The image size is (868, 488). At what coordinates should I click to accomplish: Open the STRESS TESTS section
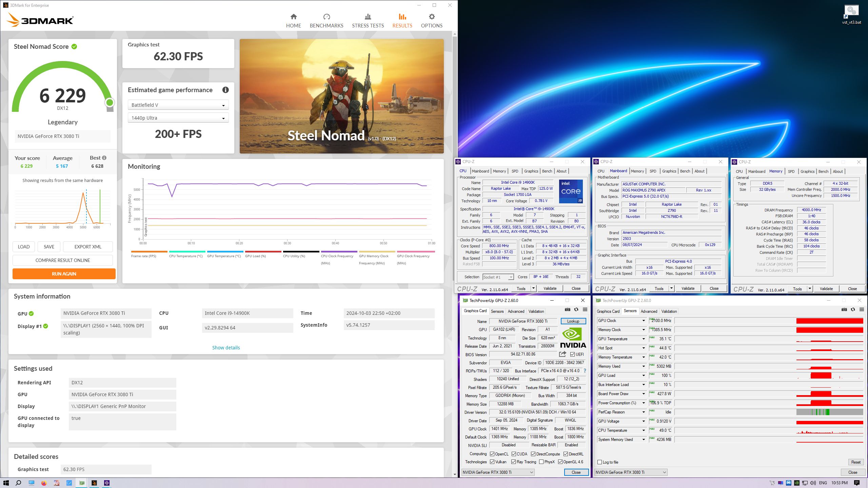click(368, 21)
